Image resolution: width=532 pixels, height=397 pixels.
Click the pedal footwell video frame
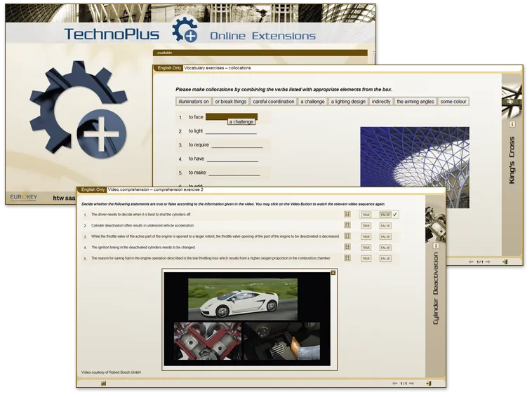click(282, 341)
